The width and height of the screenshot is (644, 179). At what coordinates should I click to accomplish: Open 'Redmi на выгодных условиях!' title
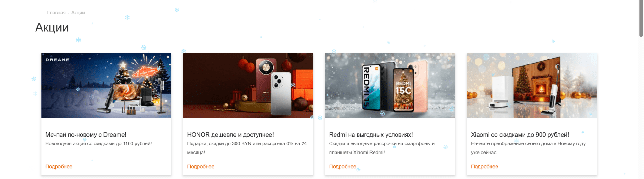(371, 135)
